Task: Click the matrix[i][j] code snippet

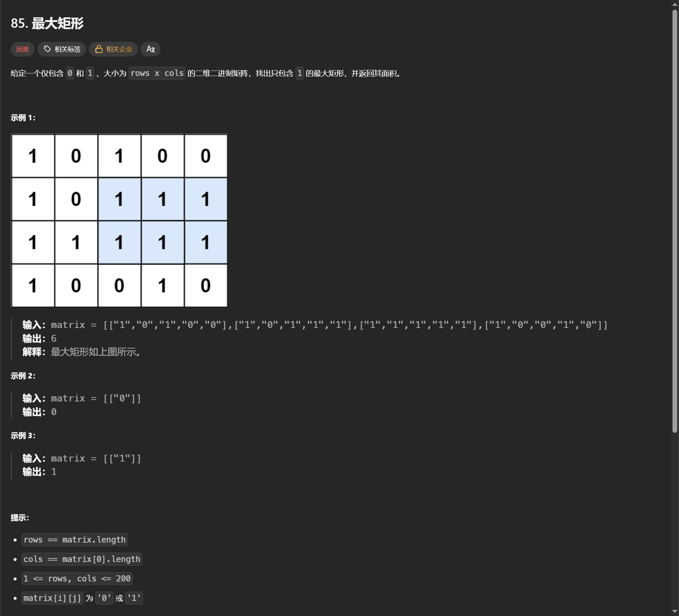Action: [x=52, y=598]
